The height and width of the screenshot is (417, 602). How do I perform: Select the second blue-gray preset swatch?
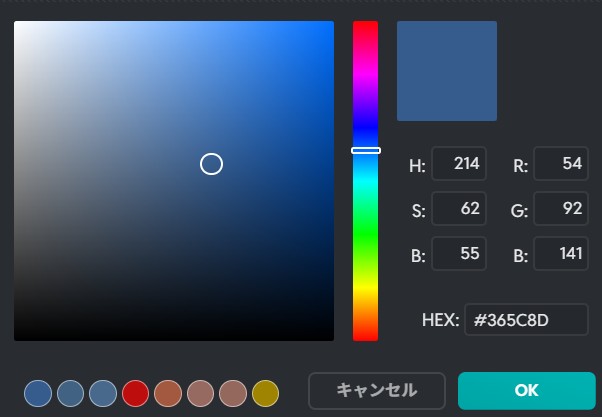[x=70, y=393]
